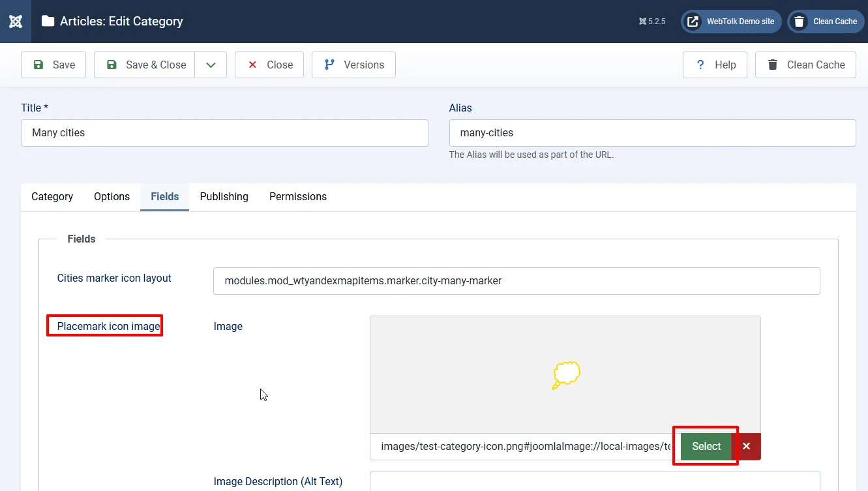Click the Joomla logo icon
Screen dimensions: 868x491
pos(16,22)
